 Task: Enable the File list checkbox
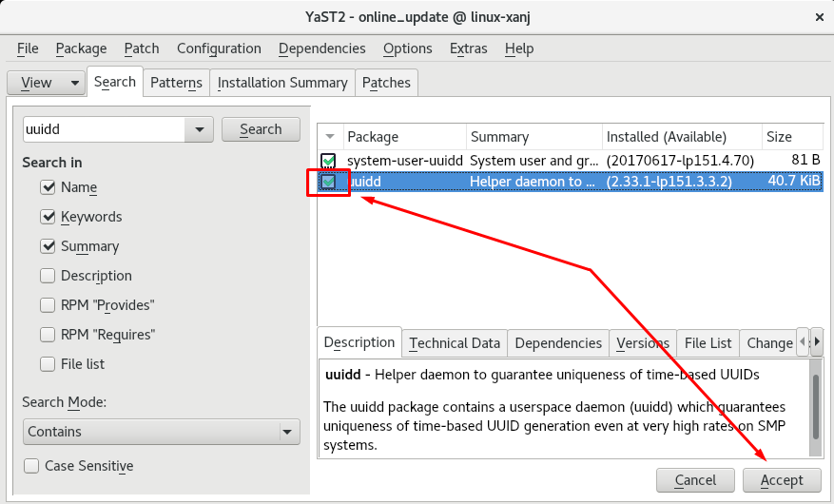tap(48, 364)
